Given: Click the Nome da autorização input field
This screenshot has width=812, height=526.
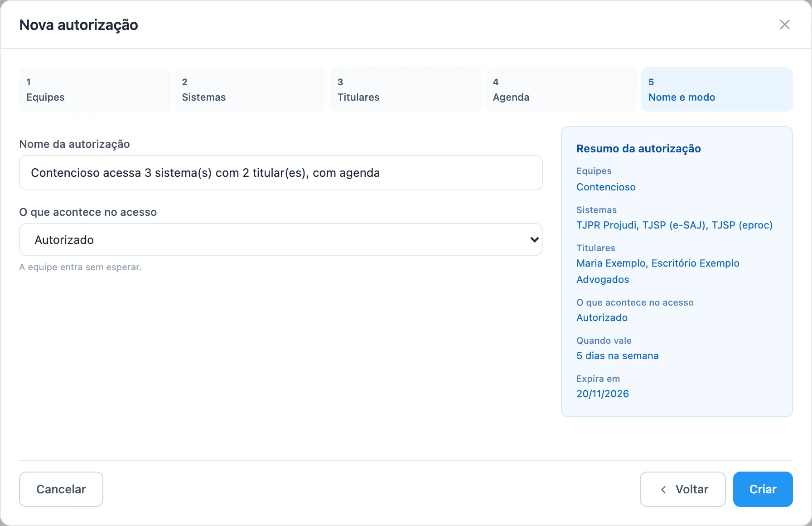Looking at the screenshot, I should tap(281, 173).
